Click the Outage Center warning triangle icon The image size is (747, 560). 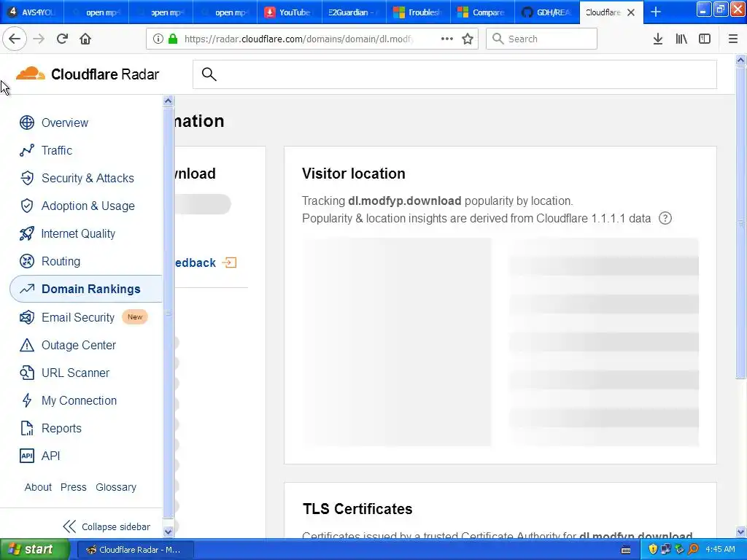(27, 345)
